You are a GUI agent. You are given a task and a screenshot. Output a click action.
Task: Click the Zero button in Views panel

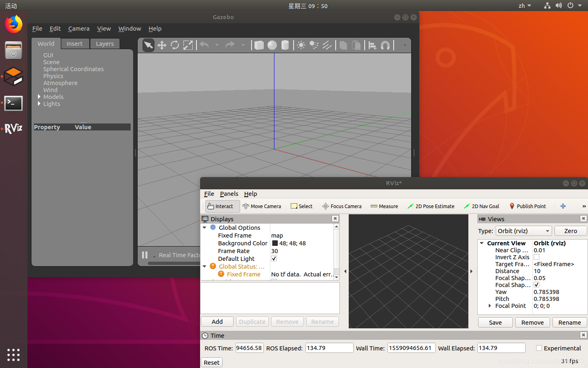(570, 231)
